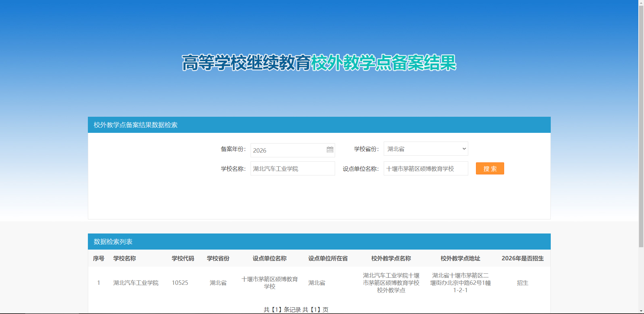644x314 pixels.
Task: Click the scrollbar down arrow
Action: [x=641, y=311]
